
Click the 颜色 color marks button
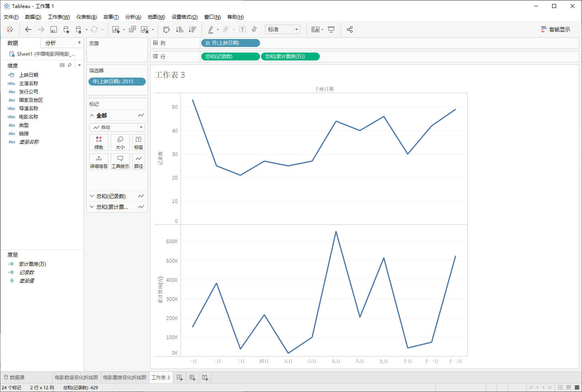pyautogui.click(x=99, y=142)
